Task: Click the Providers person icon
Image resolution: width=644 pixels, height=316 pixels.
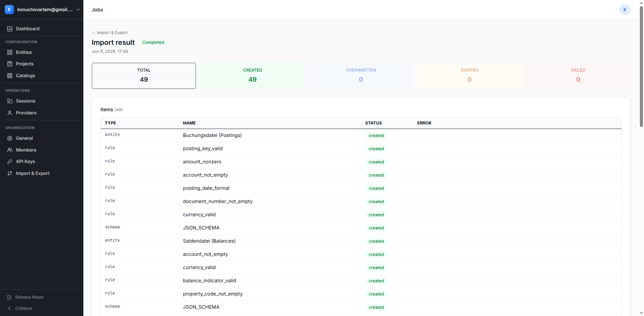Action: 10,113
